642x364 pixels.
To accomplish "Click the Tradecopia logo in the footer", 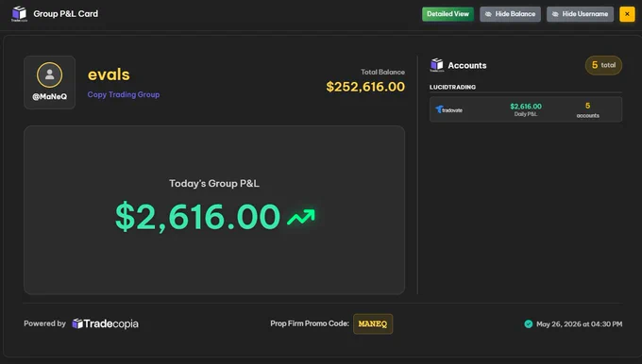I will tap(105, 323).
